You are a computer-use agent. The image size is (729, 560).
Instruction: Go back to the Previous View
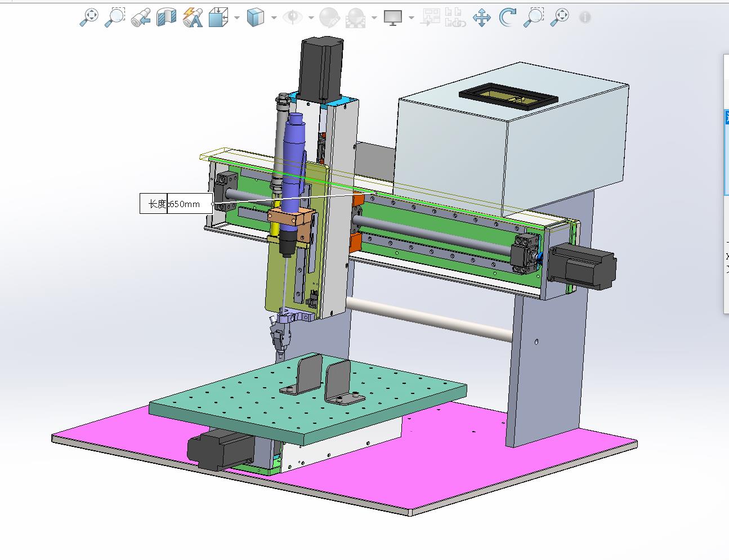(x=141, y=17)
